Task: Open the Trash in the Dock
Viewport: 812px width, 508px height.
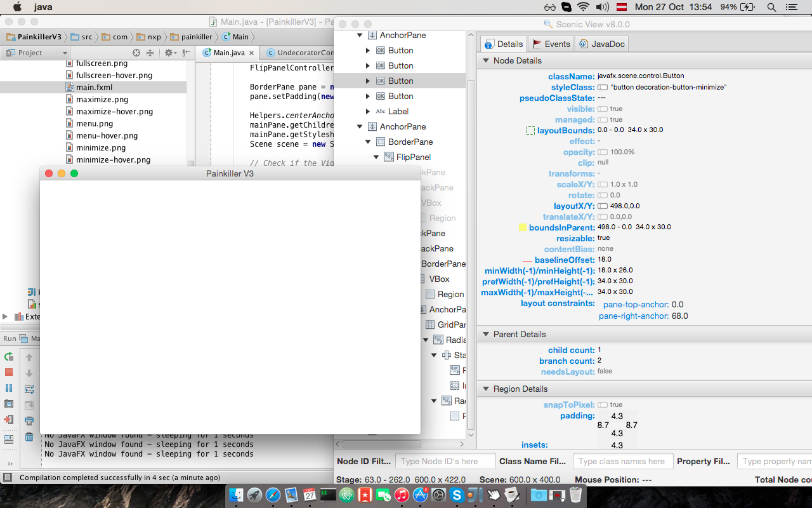Action: pyautogui.click(x=575, y=495)
